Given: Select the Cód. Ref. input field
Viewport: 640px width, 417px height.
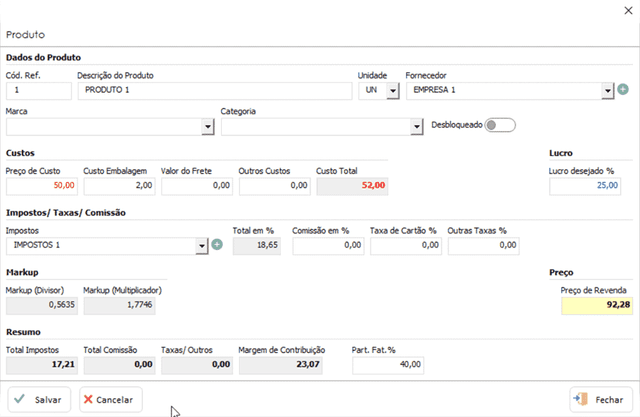Looking at the screenshot, I should click(39, 91).
